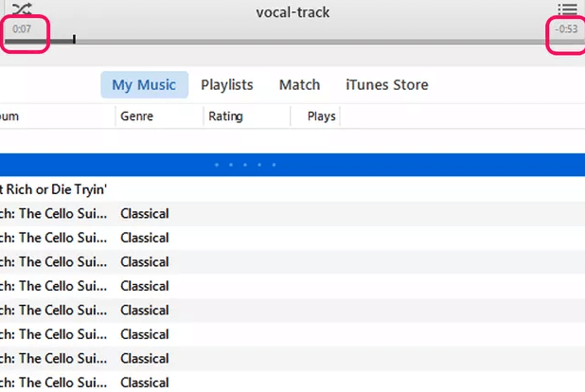This screenshot has height=392, width=585.
Task: Click the 0:07 elapsed time display
Action: coord(22,29)
